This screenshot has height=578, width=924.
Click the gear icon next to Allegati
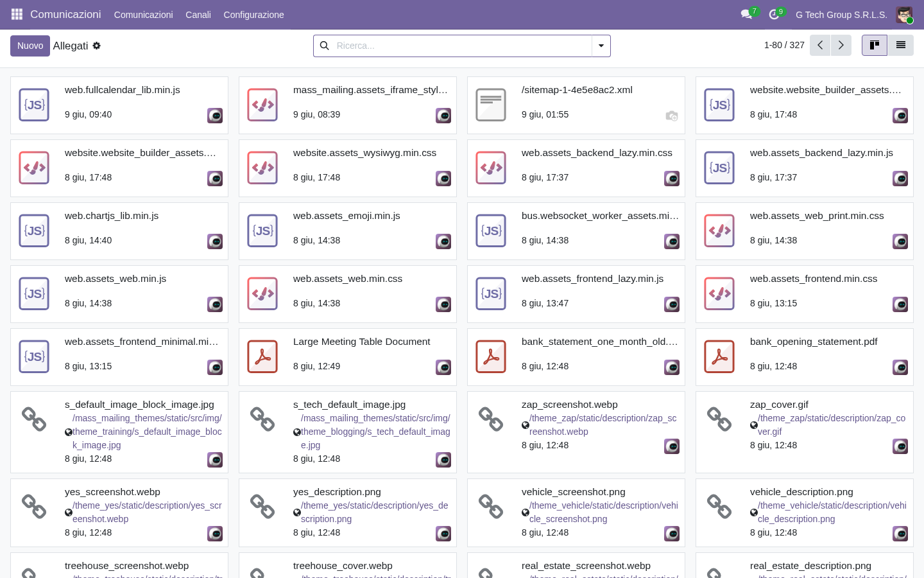[x=96, y=46]
